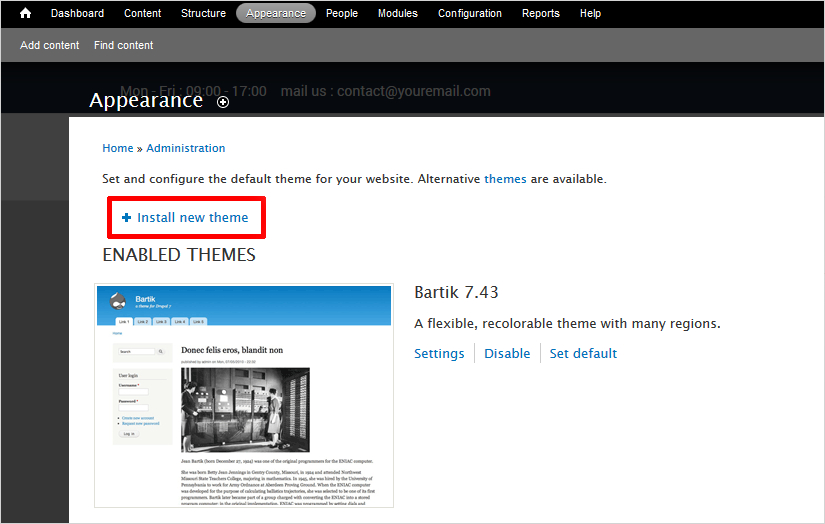
Task: Open the Modules menu
Action: [x=398, y=13]
